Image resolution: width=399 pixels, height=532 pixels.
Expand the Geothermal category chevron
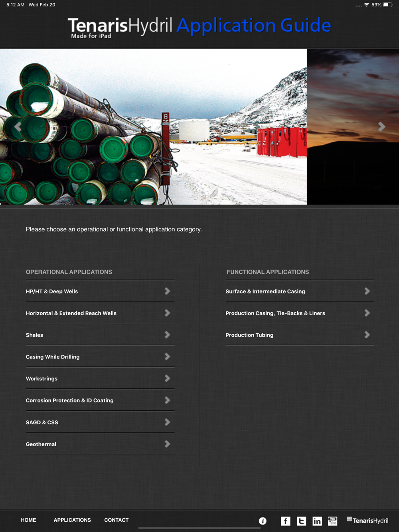point(168,444)
